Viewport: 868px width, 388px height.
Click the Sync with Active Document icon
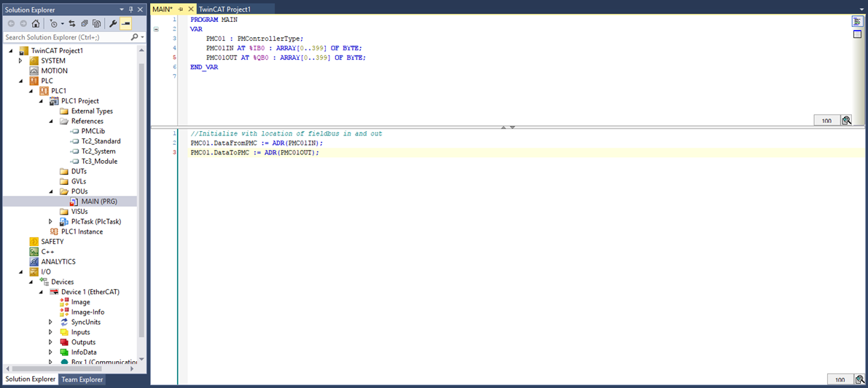tap(72, 23)
